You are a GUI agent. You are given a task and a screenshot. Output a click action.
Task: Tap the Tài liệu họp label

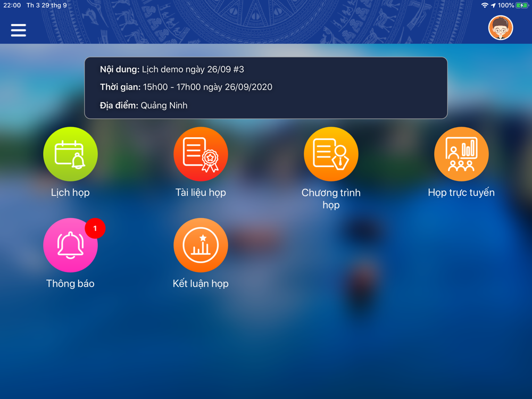[201, 193]
